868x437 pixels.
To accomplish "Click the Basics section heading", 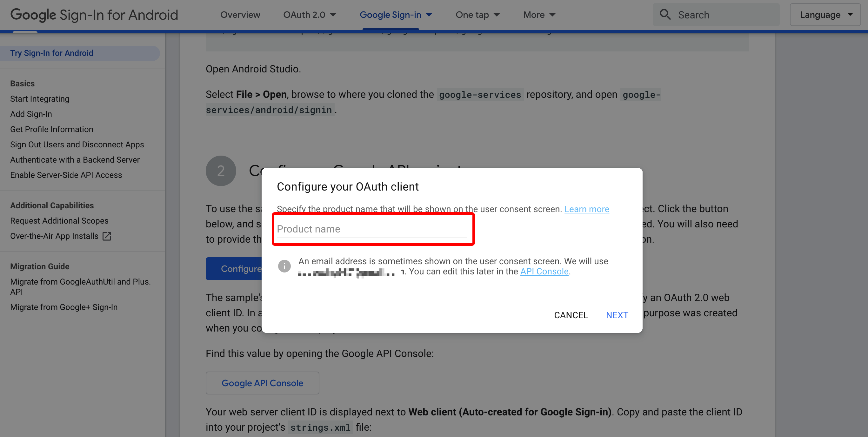I will coord(22,83).
